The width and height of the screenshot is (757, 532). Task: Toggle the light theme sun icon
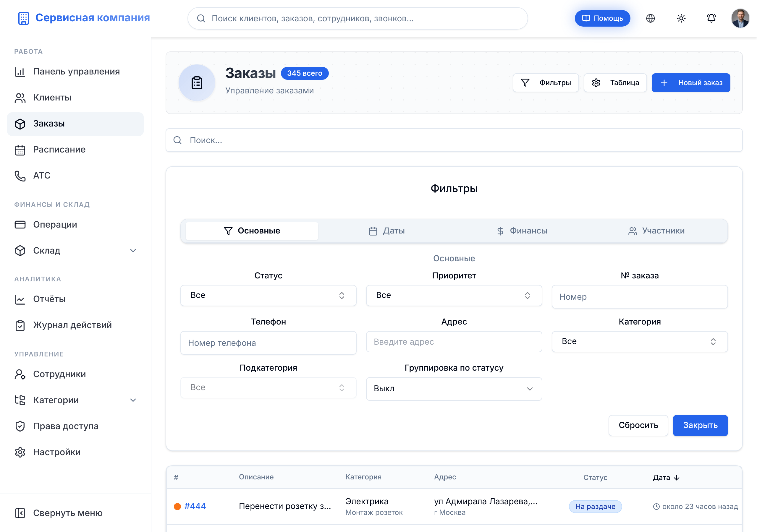(681, 18)
